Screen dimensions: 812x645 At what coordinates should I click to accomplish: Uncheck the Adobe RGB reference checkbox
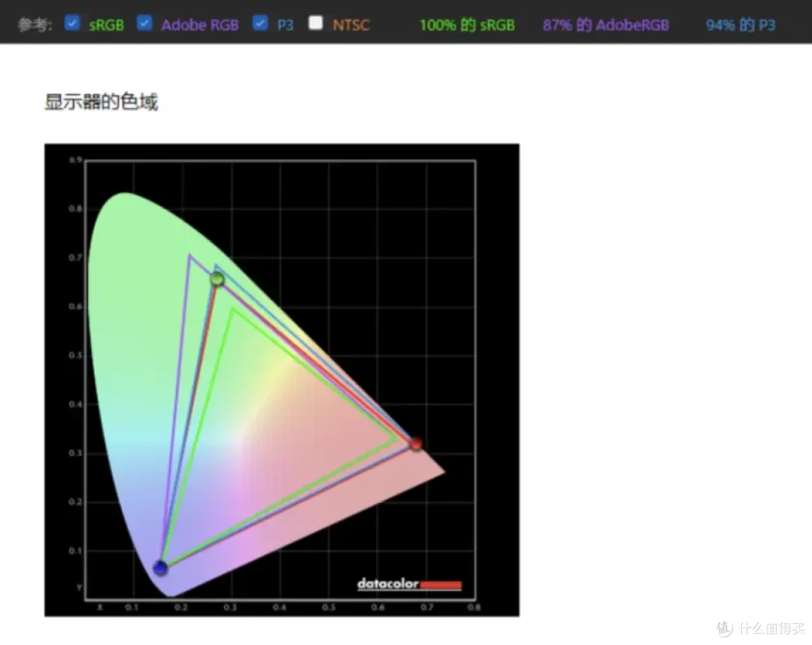(144, 23)
